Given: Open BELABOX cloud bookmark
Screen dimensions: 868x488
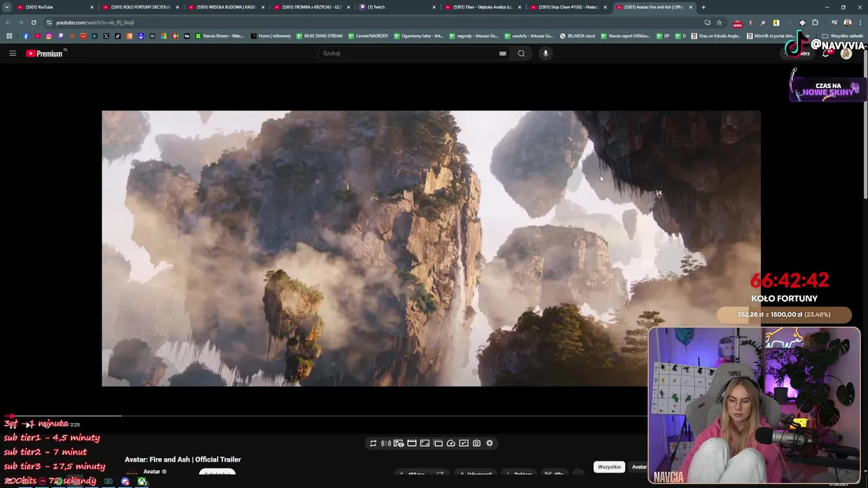Looking at the screenshot, I should [577, 36].
